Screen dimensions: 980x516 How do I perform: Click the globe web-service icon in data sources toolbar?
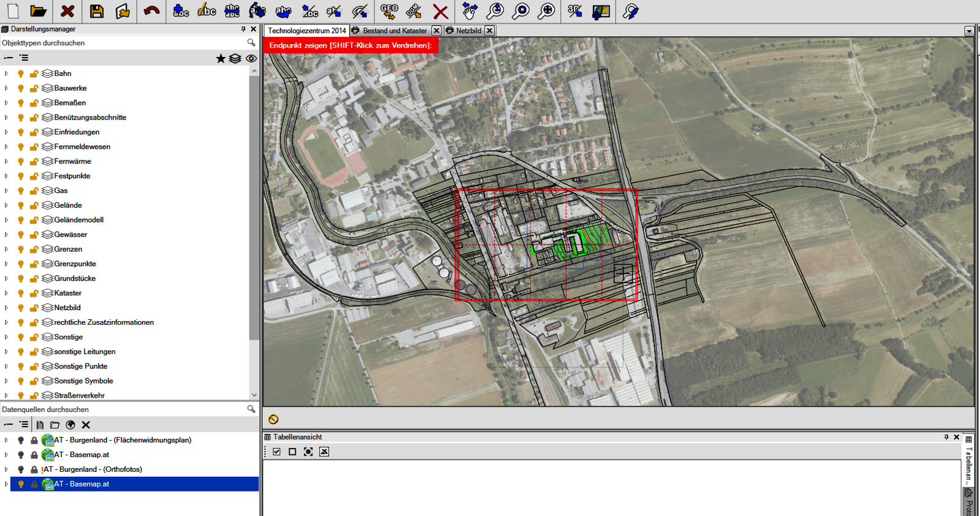point(70,425)
